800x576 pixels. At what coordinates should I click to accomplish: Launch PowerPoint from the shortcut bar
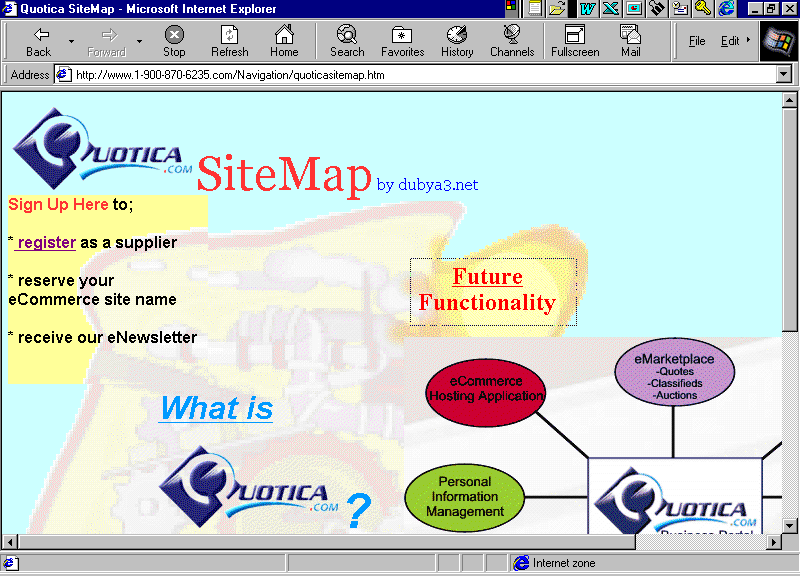634,8
